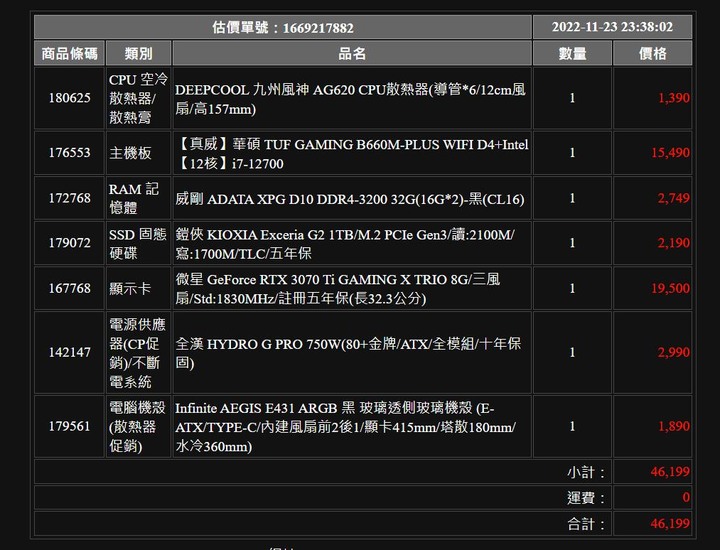This screenshot has width=720, height=550.
Task: Select the 價格 column header
Action: pos(652,53)
